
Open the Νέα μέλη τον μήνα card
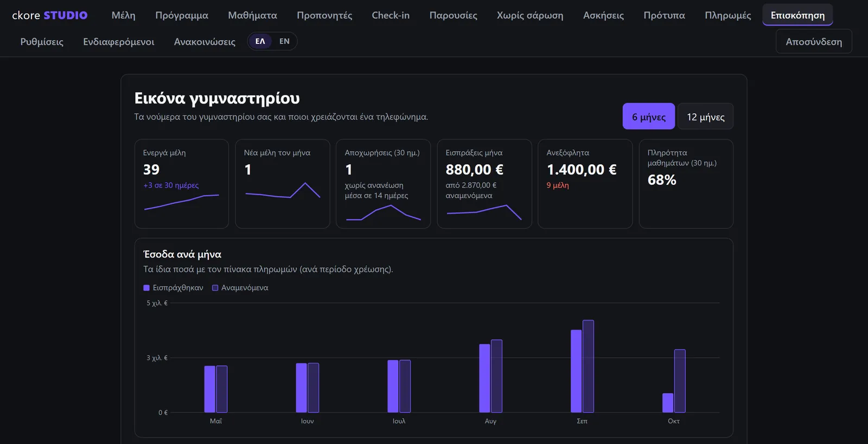click(x=283, y=184)
